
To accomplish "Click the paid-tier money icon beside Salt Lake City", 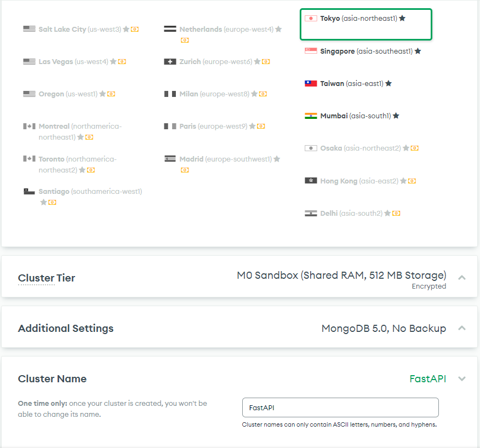I will tap(135, 30).
